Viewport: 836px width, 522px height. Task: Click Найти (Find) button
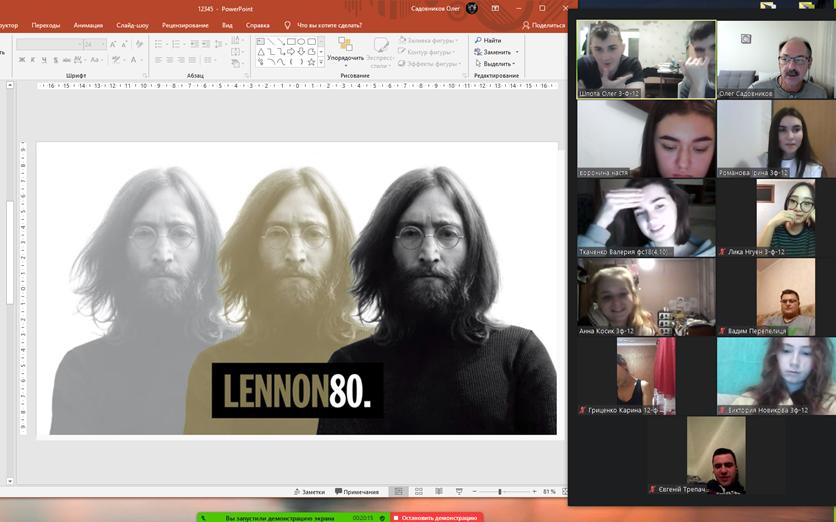(488, 41)
